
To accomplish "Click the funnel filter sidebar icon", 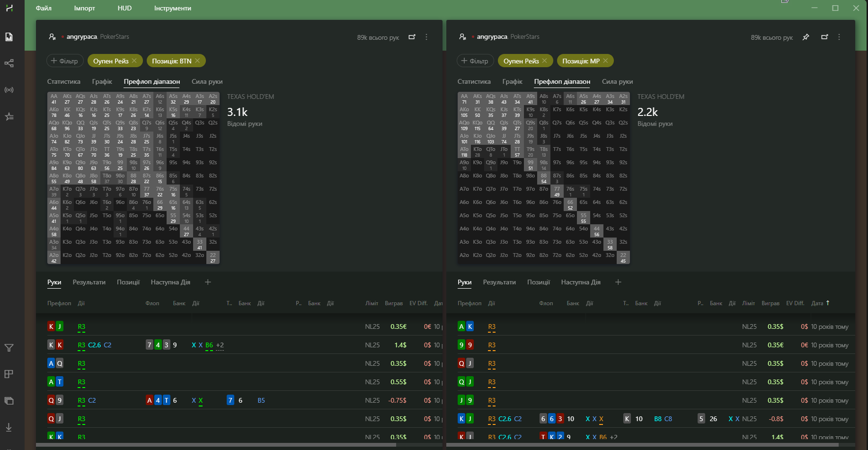I will click(x=9, y=348).
